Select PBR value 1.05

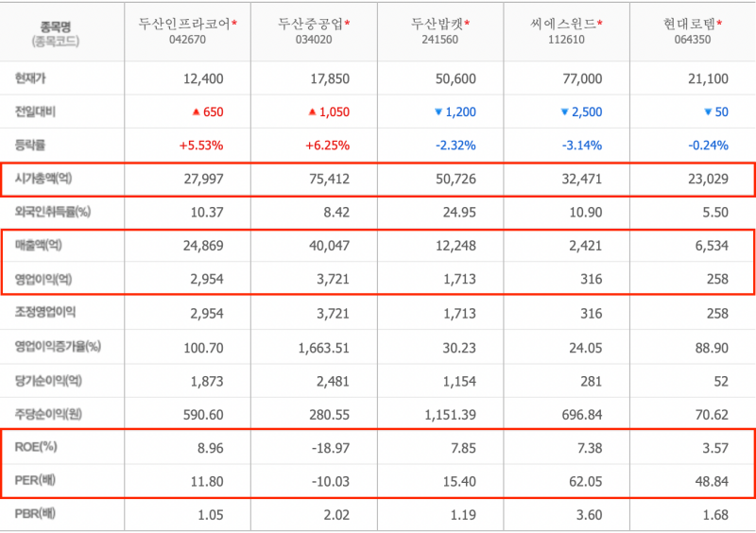pos(210,515)
